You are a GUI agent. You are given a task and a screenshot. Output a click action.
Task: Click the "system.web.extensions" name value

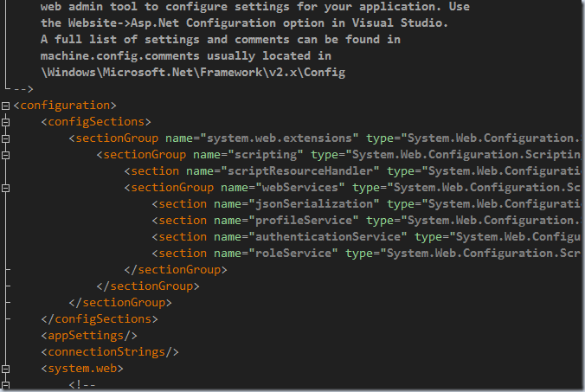coord(279,138)
